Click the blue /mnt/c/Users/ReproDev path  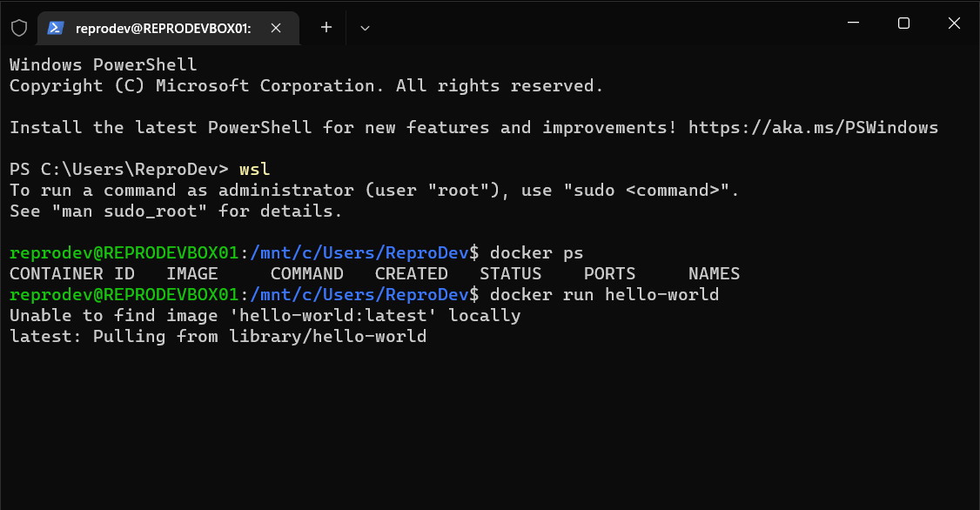tap(359, 252)
